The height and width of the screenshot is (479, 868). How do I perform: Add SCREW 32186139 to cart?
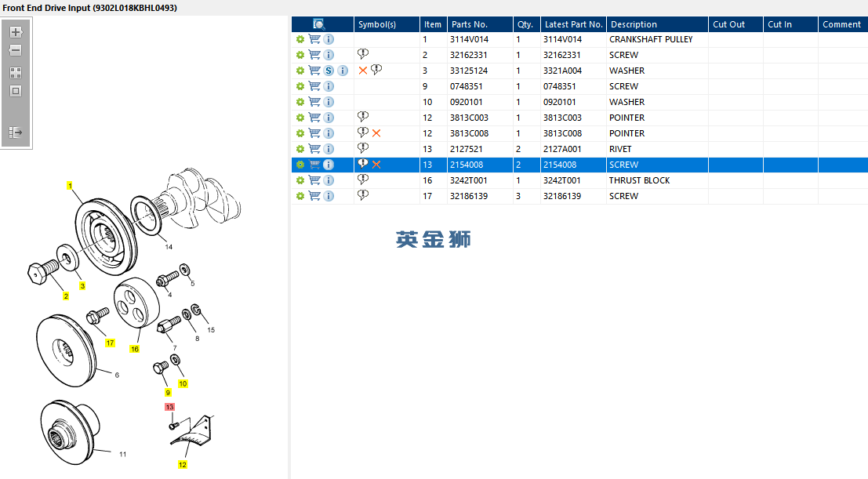tap(314, 196)
